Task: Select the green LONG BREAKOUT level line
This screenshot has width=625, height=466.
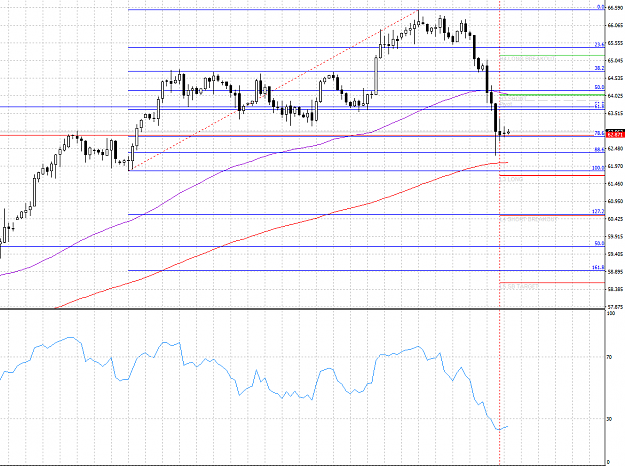Action: (552, 55)
